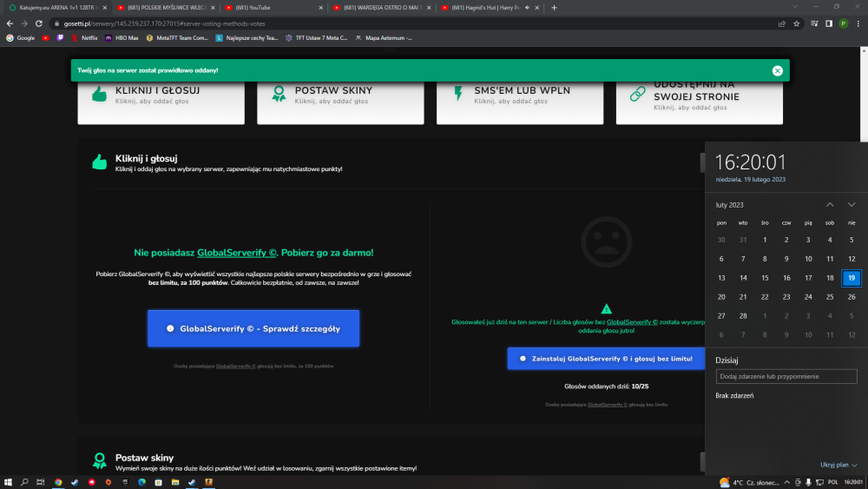Click the niedziela, 19 lutego 2023 date link
This screenshot has height=489, width=868.
[750, 180]
